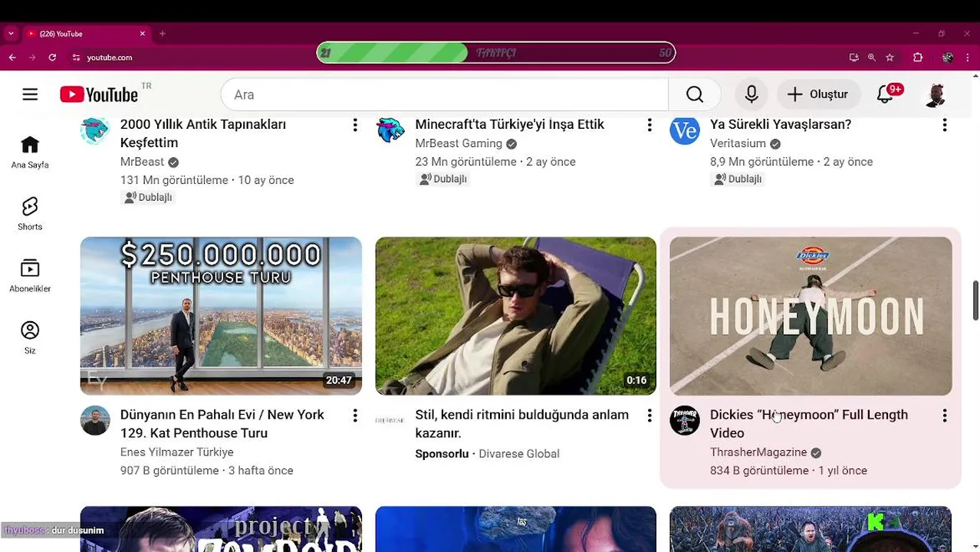This screenshot has height=552, width=980.
Task: View site information icon in address bar
Action: (x=76, y=58)
